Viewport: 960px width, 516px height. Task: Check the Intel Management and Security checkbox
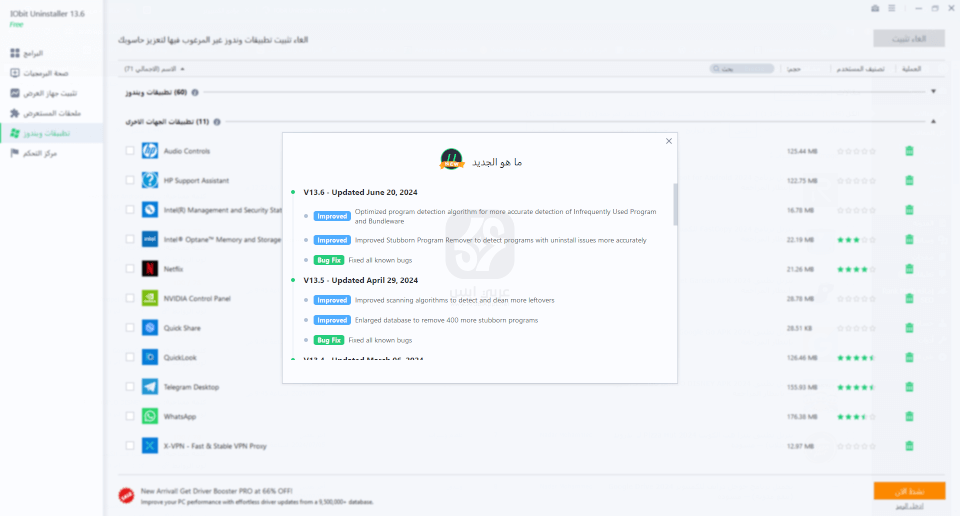coord(130,209)
